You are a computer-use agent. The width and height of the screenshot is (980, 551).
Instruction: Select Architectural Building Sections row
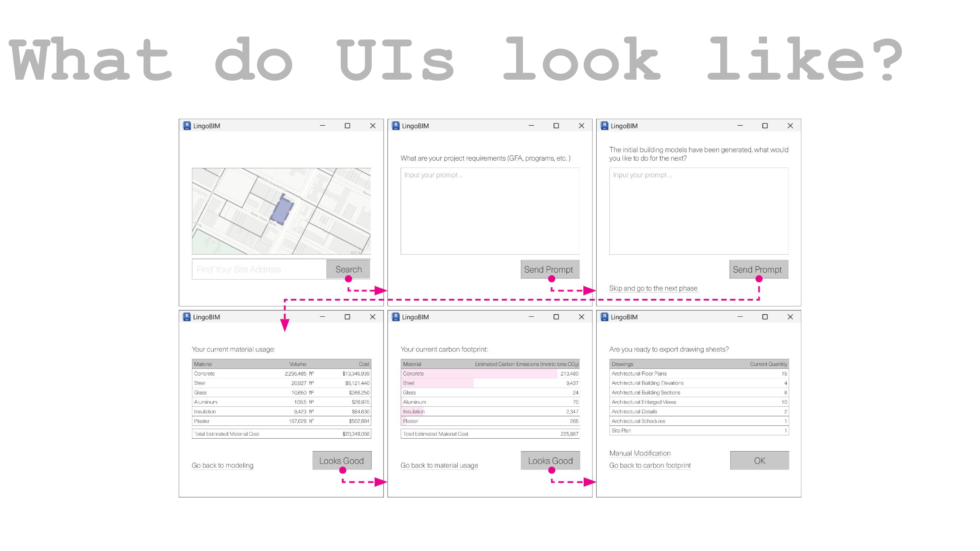[x=699, y=392]
